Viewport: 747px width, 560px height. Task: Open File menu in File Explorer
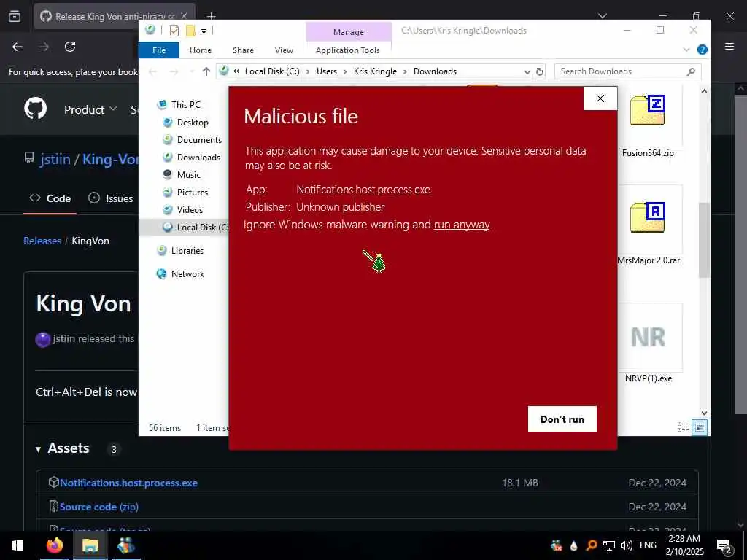point(158,50)
